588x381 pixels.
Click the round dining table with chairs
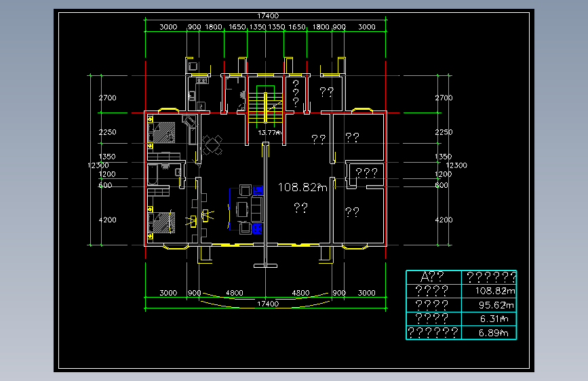coord(212,145)
